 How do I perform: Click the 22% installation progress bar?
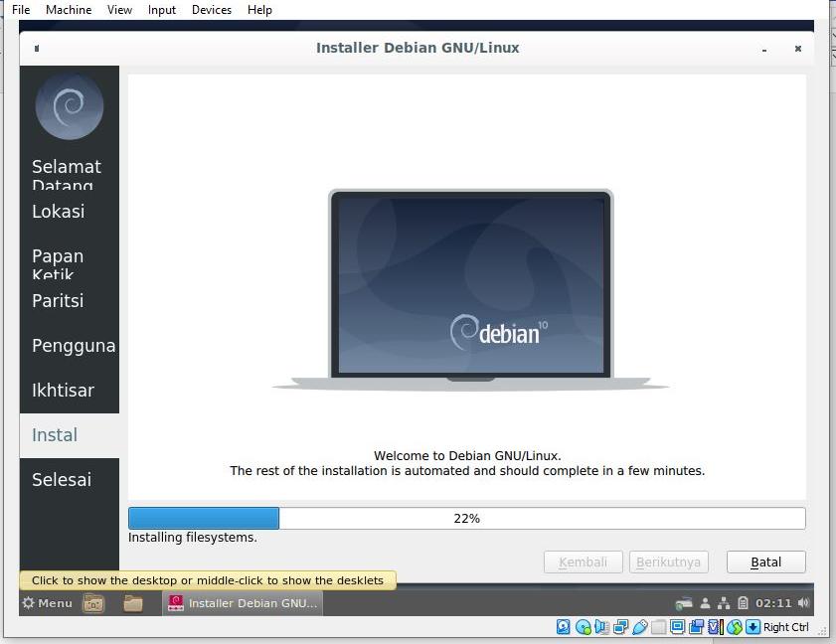pyautogui.click(x=466, y=518)
